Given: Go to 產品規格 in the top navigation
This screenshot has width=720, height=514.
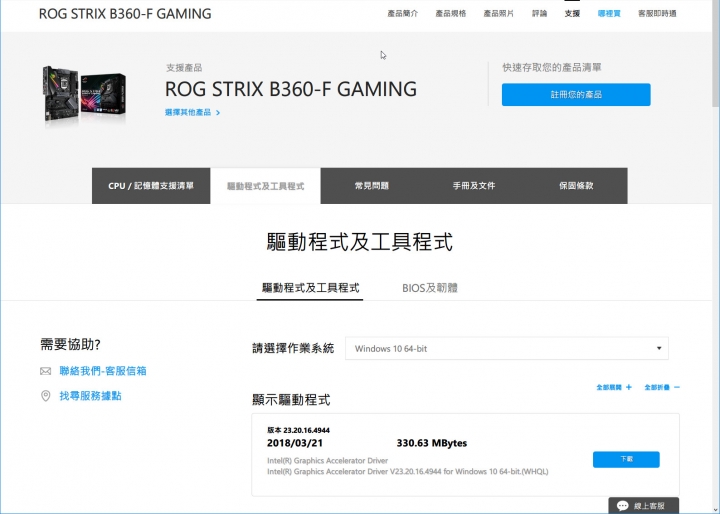Looking at the screenshot, I should (x=451, y=13).
